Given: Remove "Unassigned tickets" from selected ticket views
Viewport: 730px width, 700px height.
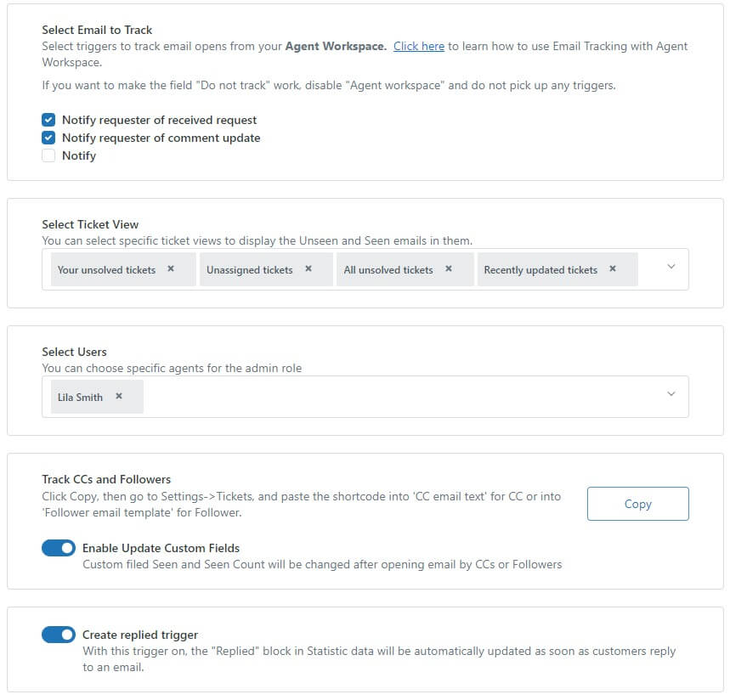Looking at the screenshot, I should click(310, 268).
